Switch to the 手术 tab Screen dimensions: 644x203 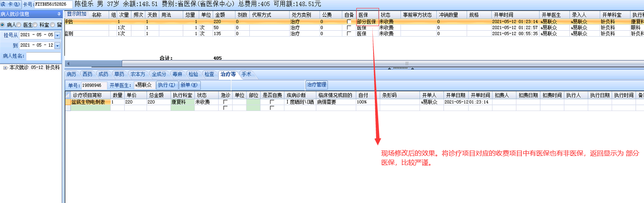[x=246, y=74]
